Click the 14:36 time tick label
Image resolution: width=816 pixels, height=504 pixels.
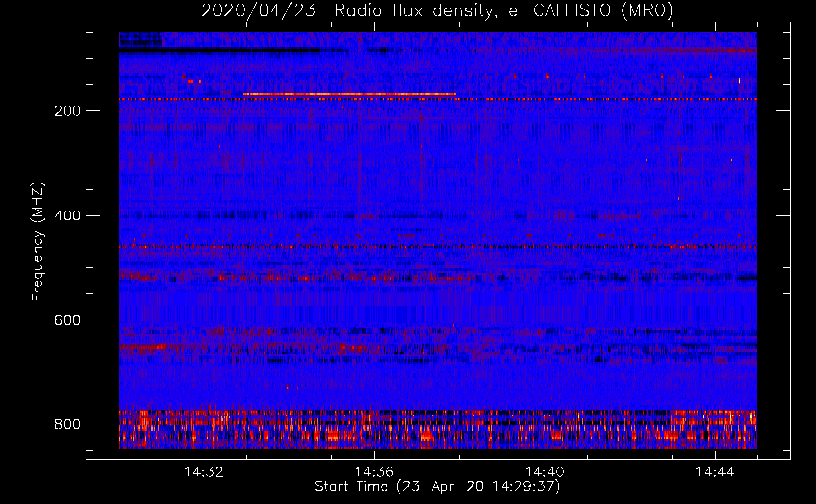(x=374, y=472)
